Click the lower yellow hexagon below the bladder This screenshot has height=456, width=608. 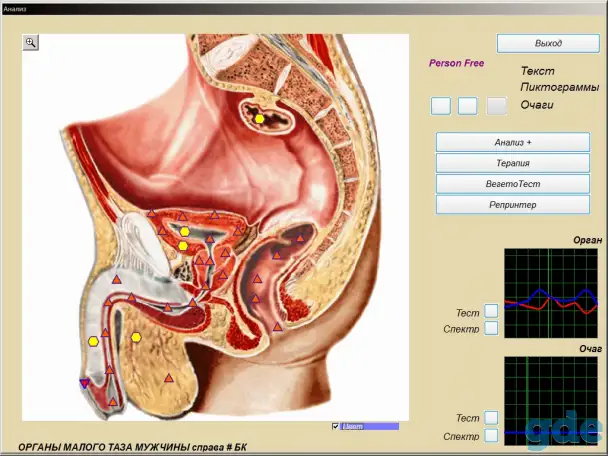[x=183, y=246]
